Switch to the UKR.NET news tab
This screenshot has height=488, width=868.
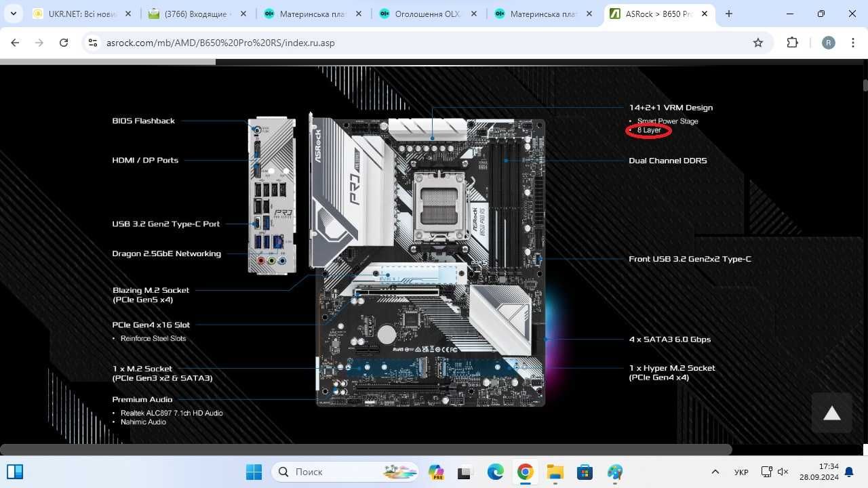(x=83, y=14)
